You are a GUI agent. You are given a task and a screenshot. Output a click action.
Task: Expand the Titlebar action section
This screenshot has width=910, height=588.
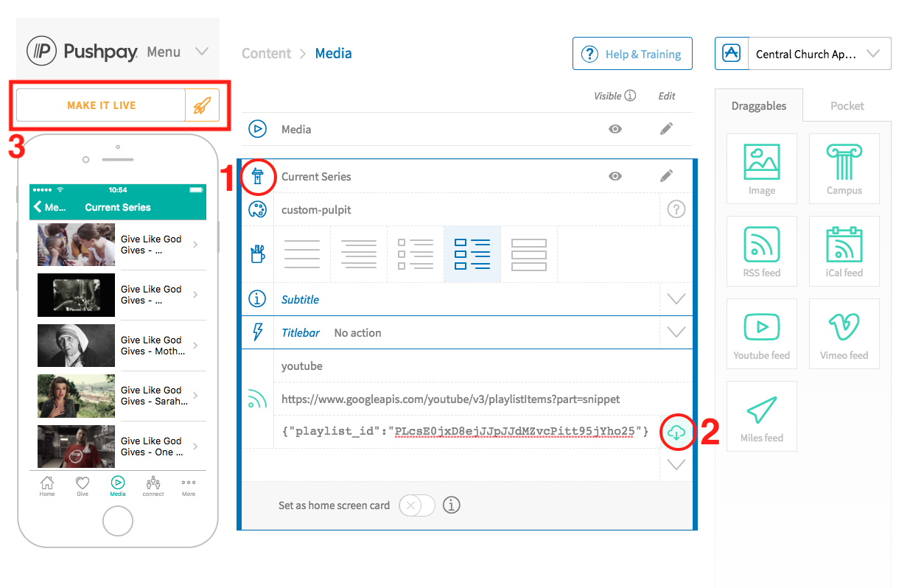pos(676,332)
